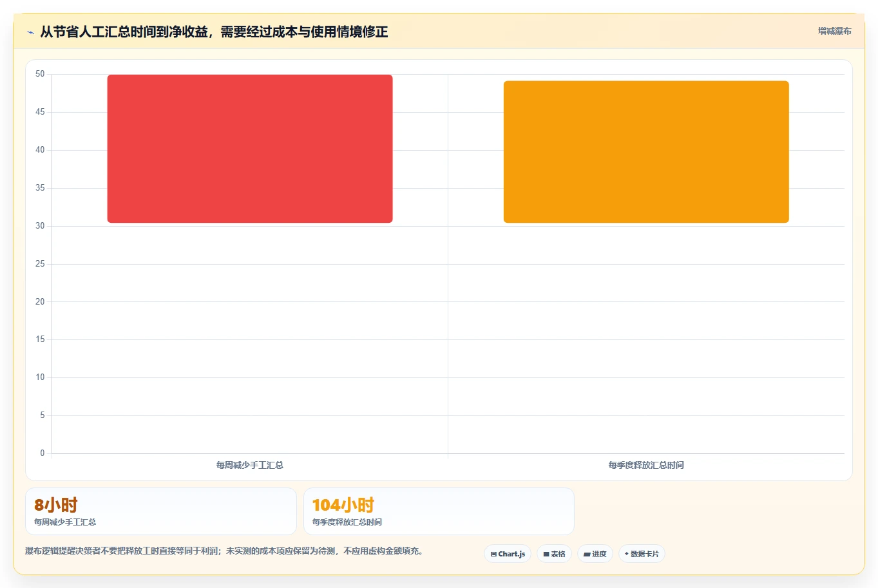Viewport: 878px width, 588px height.
Task: Click the x-axis label 每季度释放汇总时间
Action: click(x=646, y=465)
